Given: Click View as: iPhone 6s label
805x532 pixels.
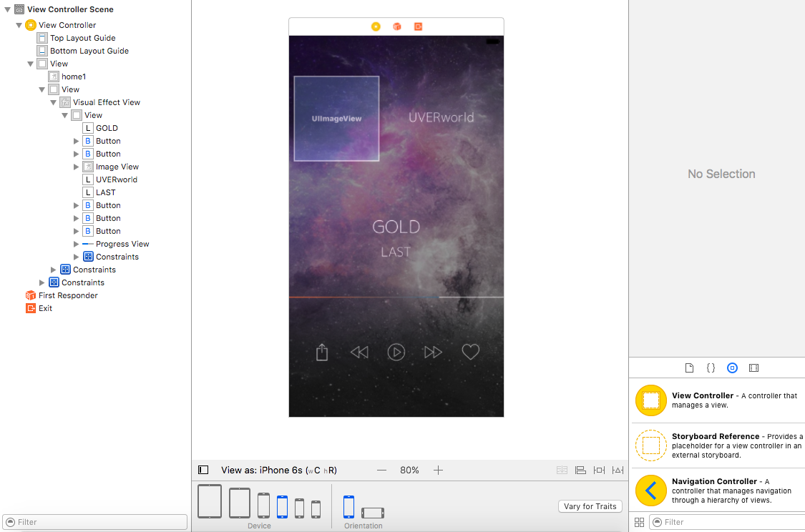Looking at the screenshot, I should [279, 470].
